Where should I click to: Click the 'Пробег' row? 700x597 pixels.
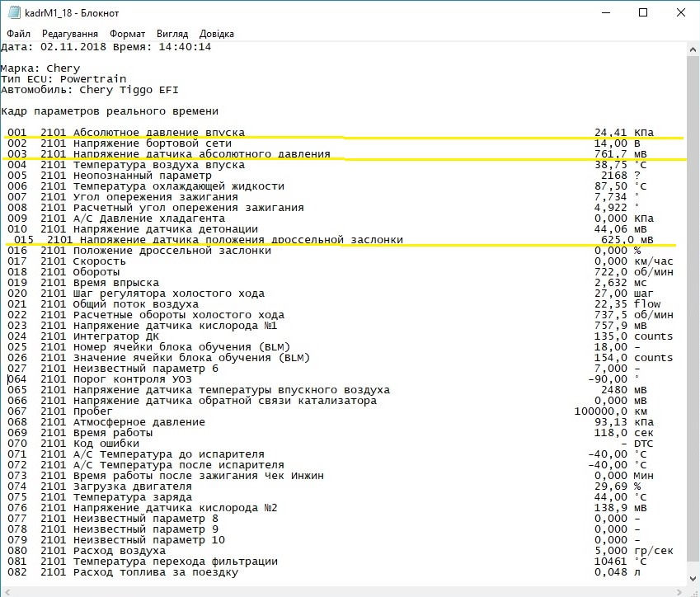(327, 411)
